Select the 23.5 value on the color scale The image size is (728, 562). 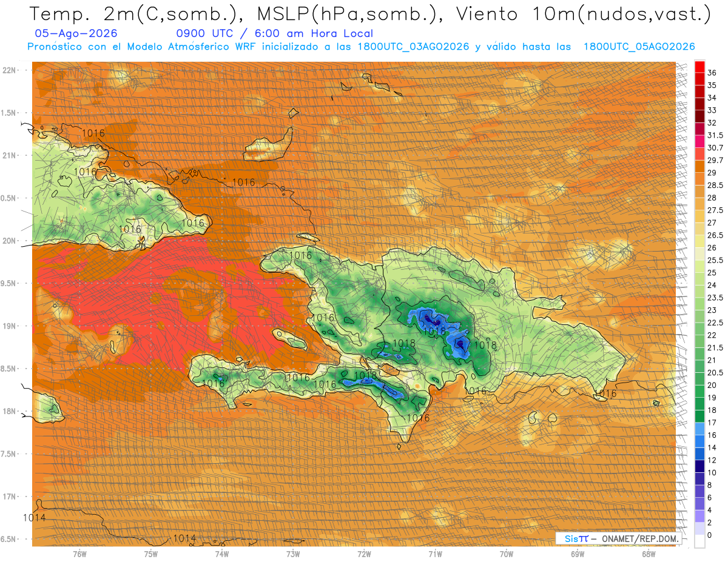coord(715,298)
